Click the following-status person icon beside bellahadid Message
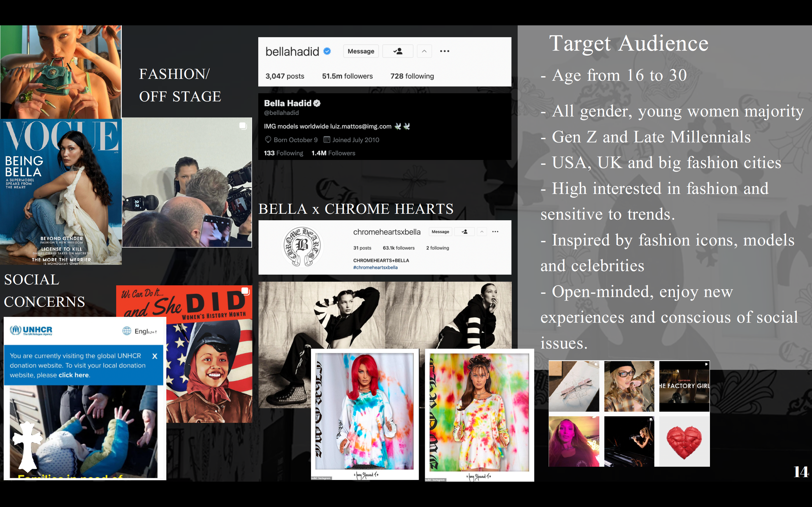This screenshot has width=812, height=507. (398, 51)
